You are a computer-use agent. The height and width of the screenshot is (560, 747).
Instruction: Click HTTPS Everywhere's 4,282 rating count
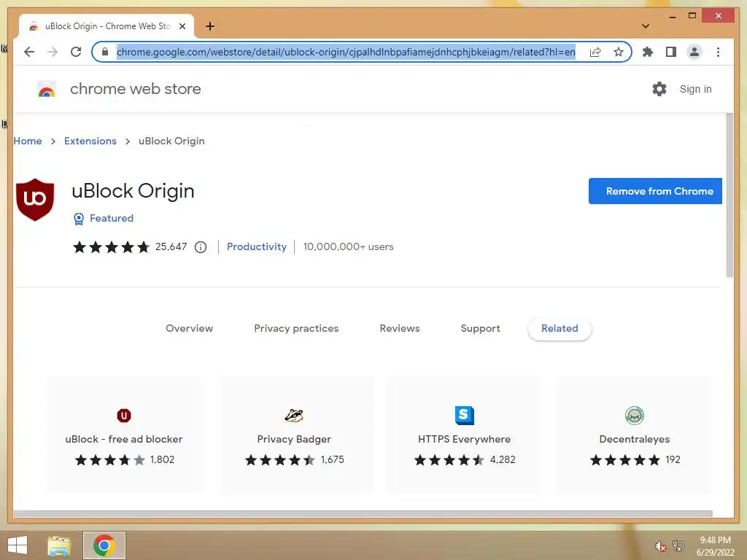[503, 459]
